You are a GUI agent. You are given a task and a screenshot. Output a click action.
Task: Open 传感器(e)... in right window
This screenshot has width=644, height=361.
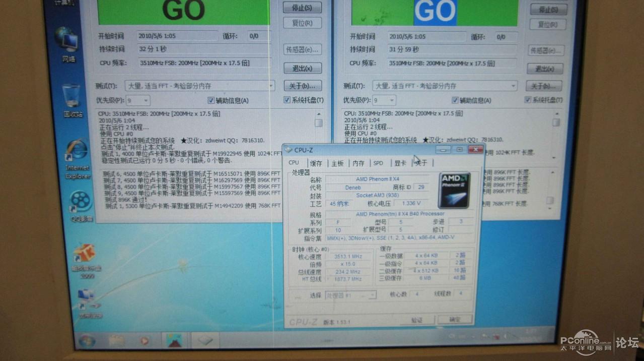tap(546, 50)
